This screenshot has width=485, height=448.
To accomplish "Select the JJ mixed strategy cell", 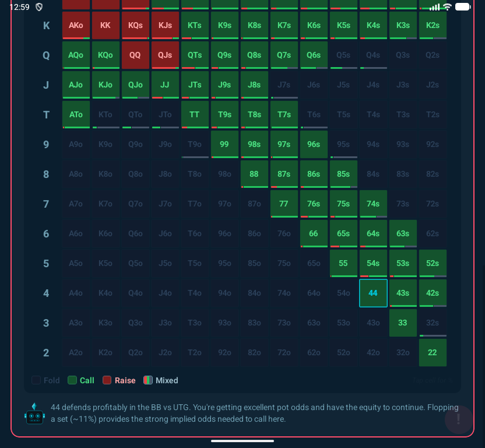I will 165,85.
